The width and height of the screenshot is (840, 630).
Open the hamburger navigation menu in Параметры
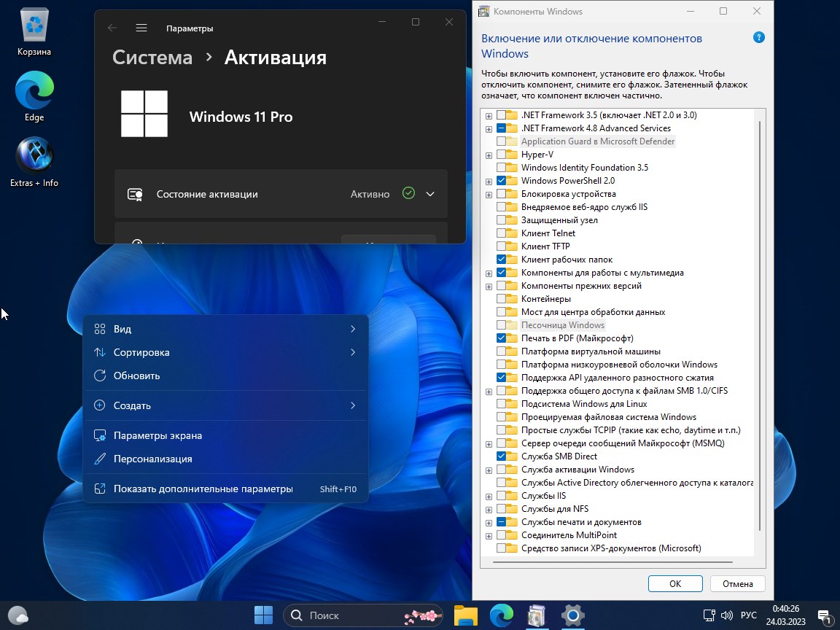click(x=141, y=28)
